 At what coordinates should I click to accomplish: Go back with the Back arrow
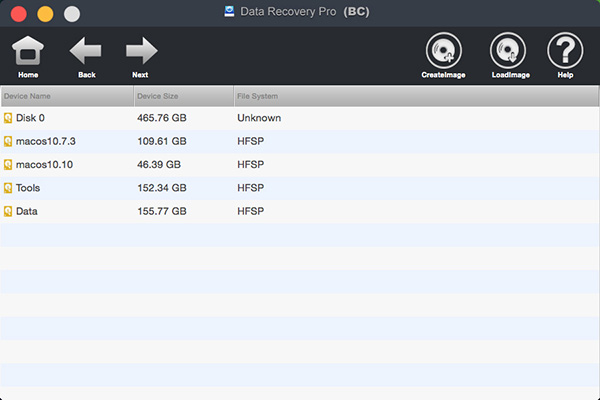click(x=86, y=52)
